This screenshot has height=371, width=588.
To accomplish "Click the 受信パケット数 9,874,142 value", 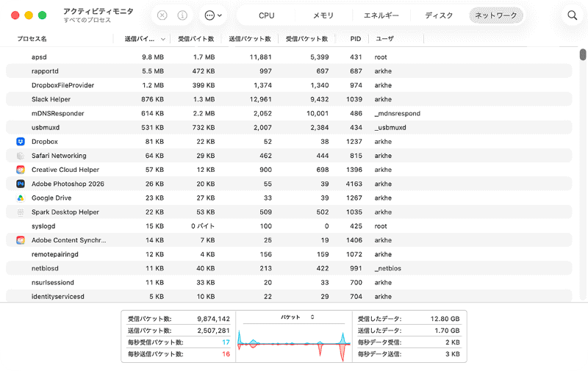I will 213,319.
